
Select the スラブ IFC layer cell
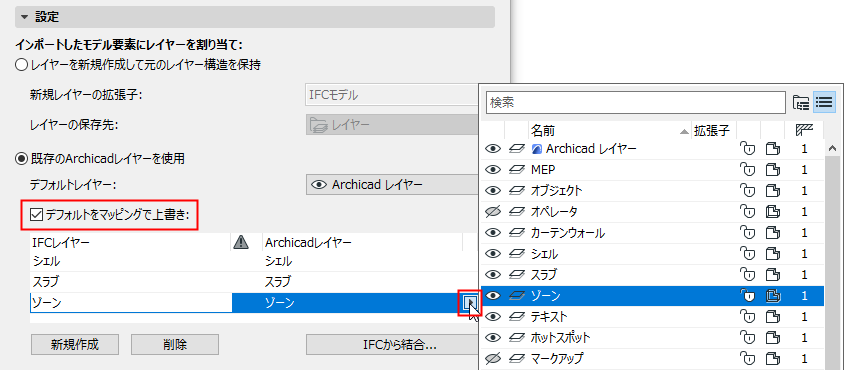(130, 282)
